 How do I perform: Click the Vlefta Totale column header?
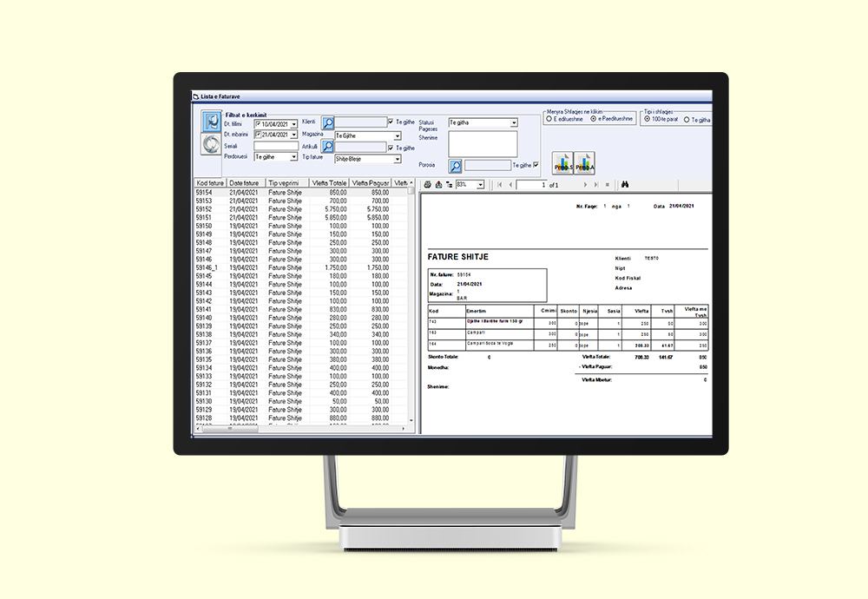point(326,183)
